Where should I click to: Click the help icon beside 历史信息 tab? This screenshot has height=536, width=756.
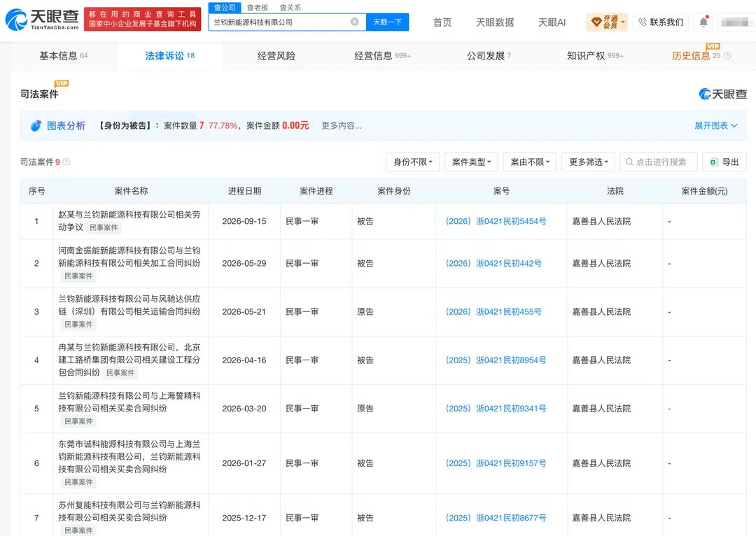[727, 56]
